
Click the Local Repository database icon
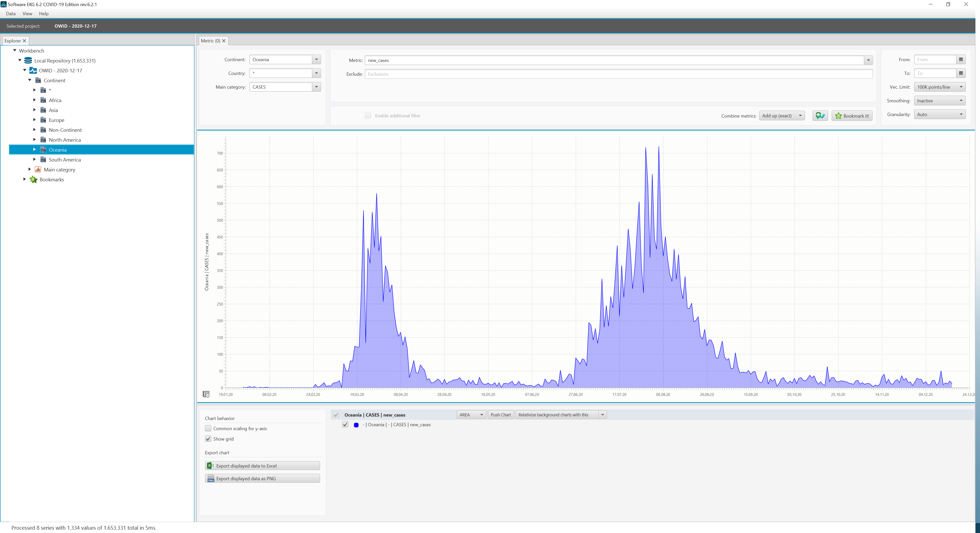[x=28, y=60]
